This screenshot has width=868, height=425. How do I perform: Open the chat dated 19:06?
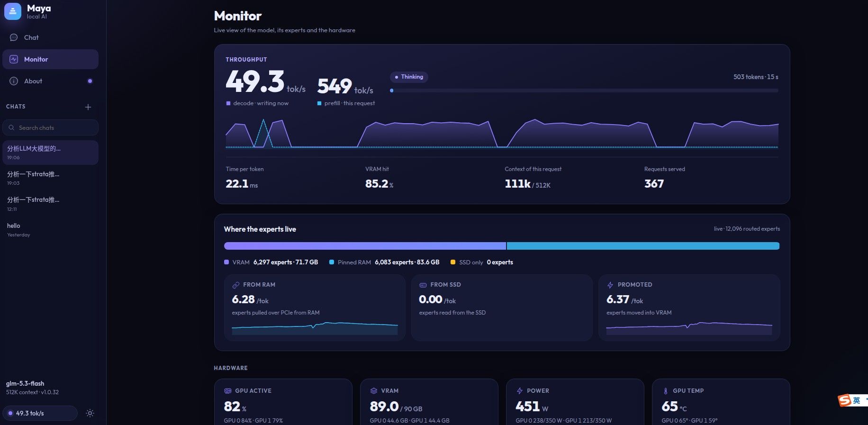tap(50, 153)
